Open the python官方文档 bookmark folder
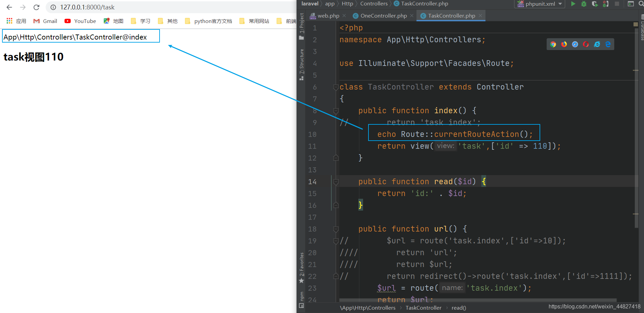This screenshot has height=313, width=644. tap(209, 21)
